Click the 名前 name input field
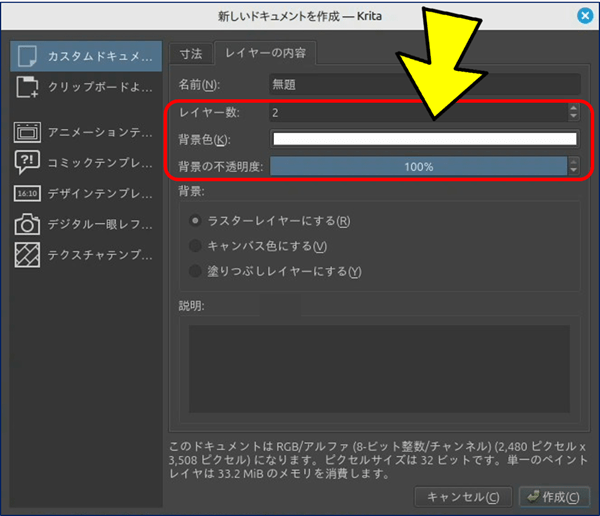Viewport: 600px width, 516px height. coord(424,85)
